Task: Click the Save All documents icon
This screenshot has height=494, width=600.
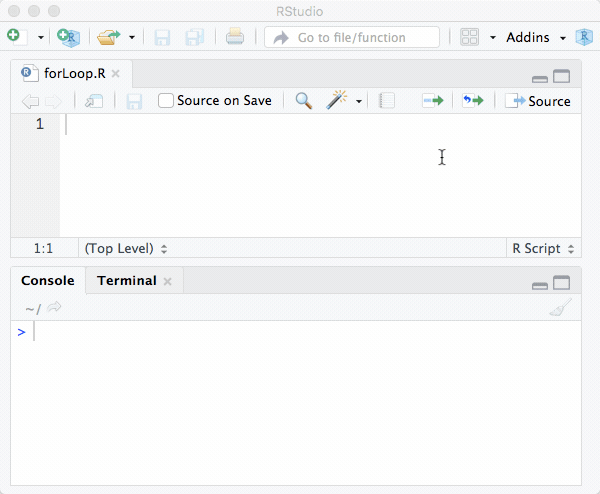Action: 194,37
